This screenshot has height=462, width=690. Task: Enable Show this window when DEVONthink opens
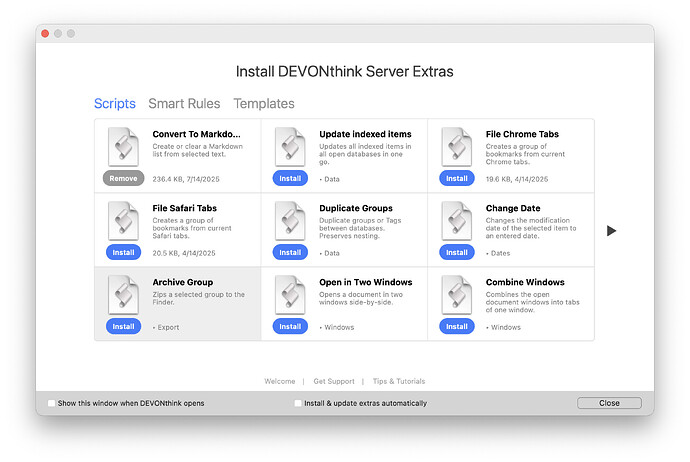pos(52,403)
